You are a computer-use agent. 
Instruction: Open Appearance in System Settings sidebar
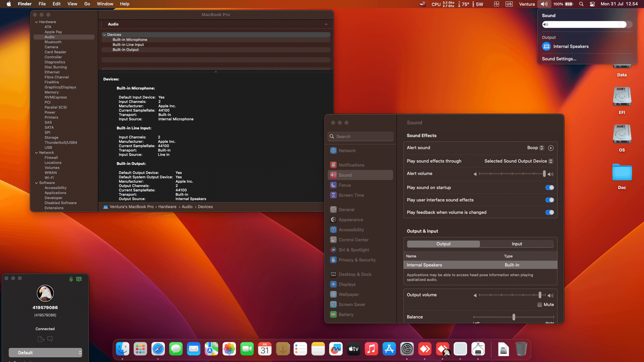[360, 220]
